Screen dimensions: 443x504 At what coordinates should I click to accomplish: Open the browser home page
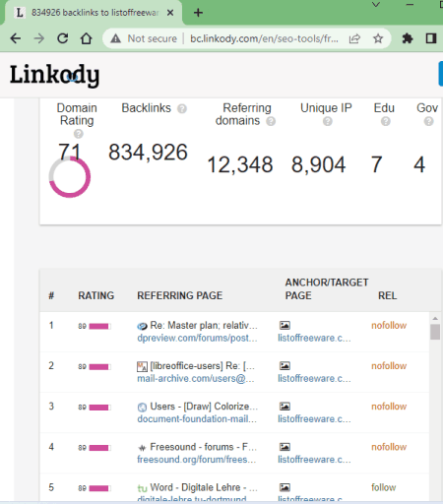pyautogui.click(x=87, y=38)
